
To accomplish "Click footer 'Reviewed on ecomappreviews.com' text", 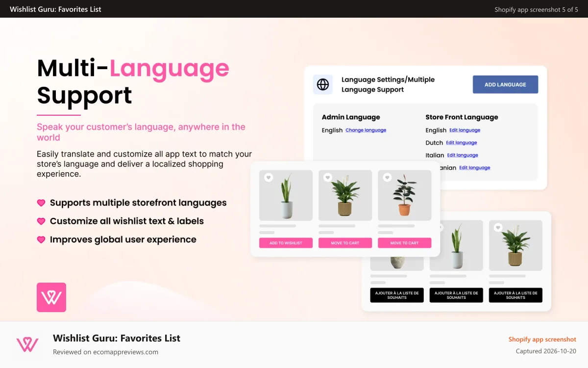I will 106,352.
